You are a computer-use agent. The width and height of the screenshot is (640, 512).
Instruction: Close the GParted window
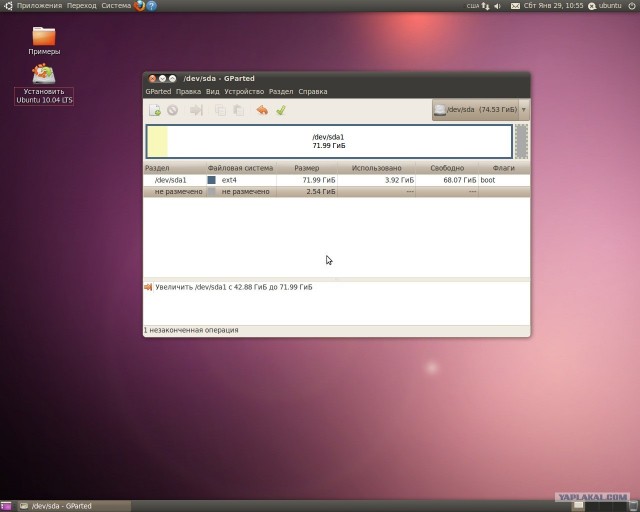click(x=152, y=78)
